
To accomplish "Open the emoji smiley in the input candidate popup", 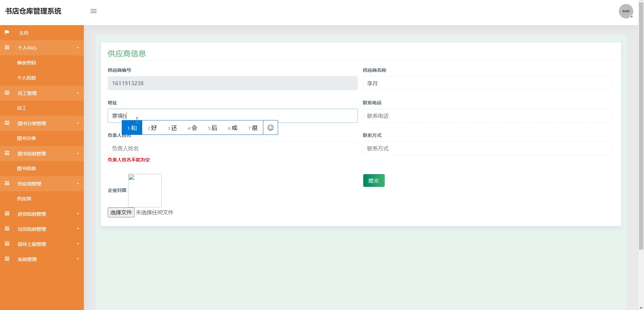I will coord(270,127).
